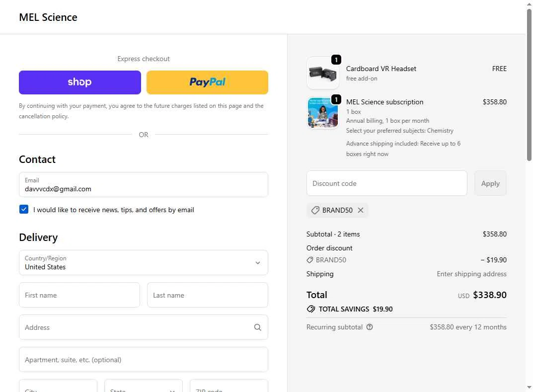Open the Cardboard VR Headset thumbnail

click(322, 73)
